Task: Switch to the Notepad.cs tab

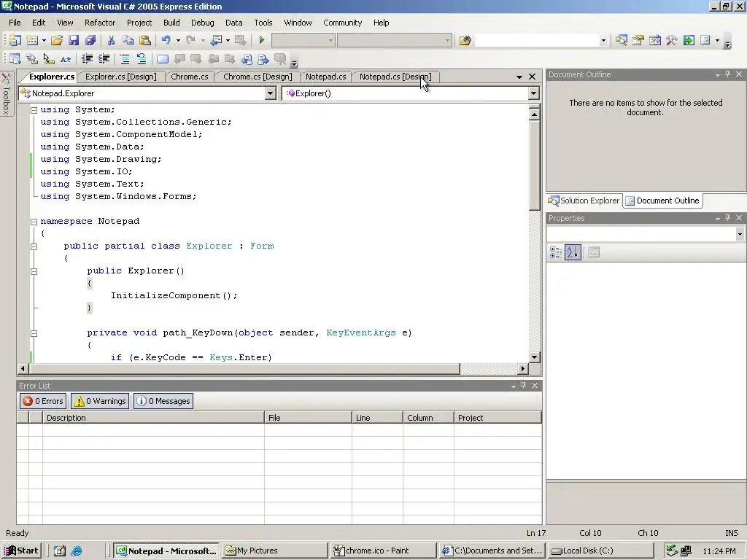Action: point(326,77)
